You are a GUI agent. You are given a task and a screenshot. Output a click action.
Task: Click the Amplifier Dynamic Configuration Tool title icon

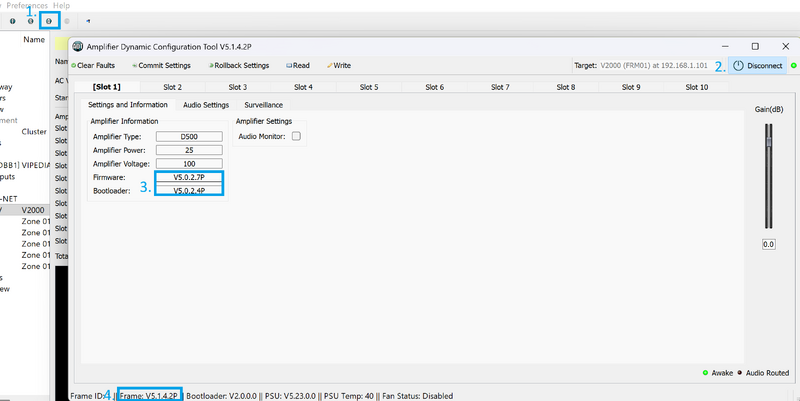coord(78,46)
